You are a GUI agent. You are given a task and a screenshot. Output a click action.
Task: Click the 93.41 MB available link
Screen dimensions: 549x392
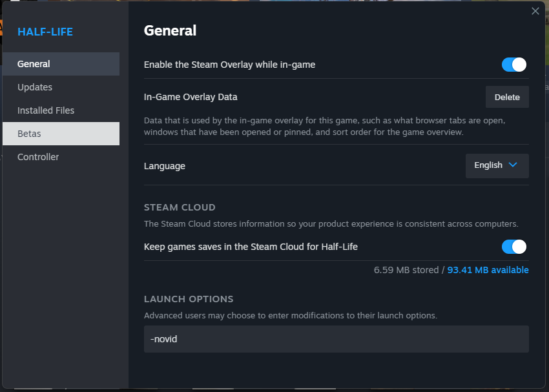tap(488, 270)
